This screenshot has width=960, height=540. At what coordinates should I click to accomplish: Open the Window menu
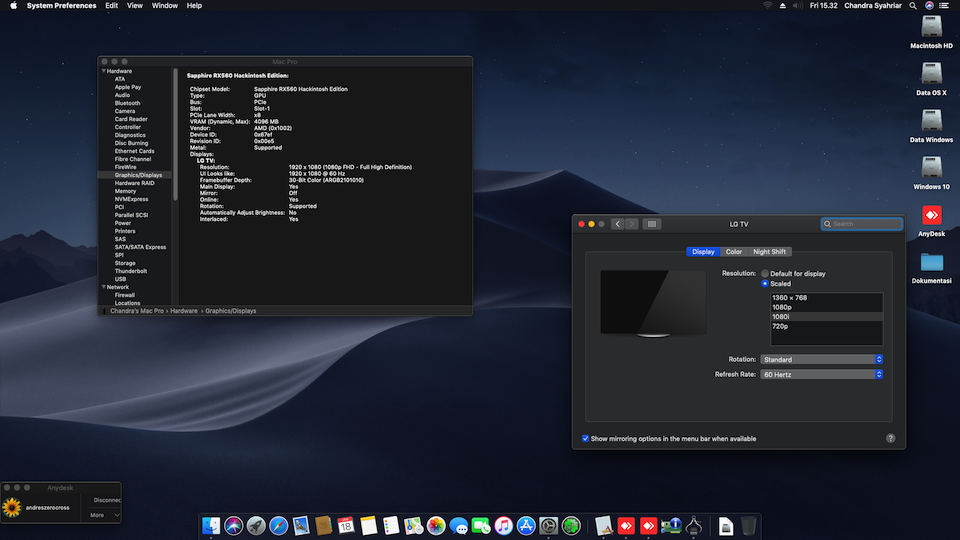coord(165,6)
